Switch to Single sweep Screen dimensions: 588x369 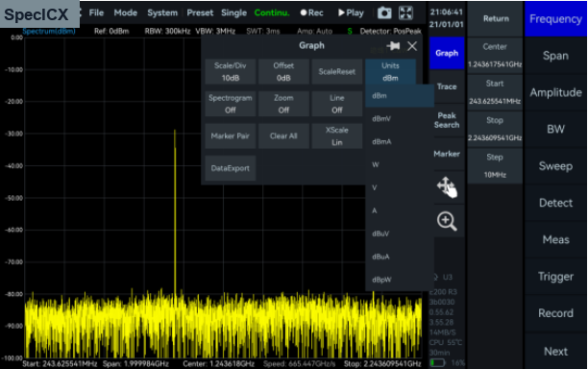point(234,12)
